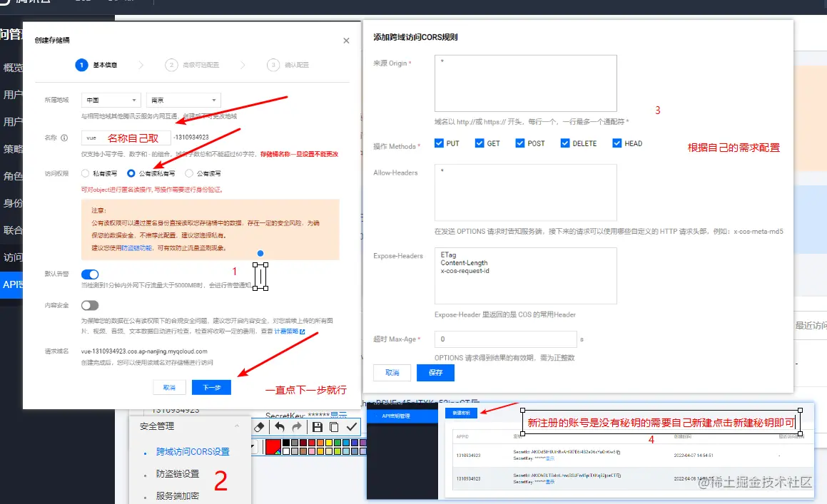This screenshot has width=827, height=504.
Task: Open the external-link icon after 计费策略
Action: 303,331
